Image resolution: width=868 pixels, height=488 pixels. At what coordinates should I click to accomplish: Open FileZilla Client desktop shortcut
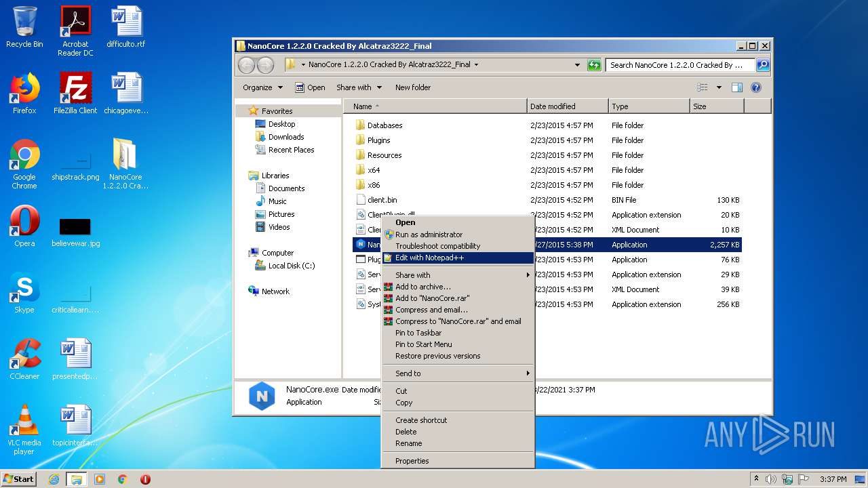pyautogui.click(x=75, y=94)
